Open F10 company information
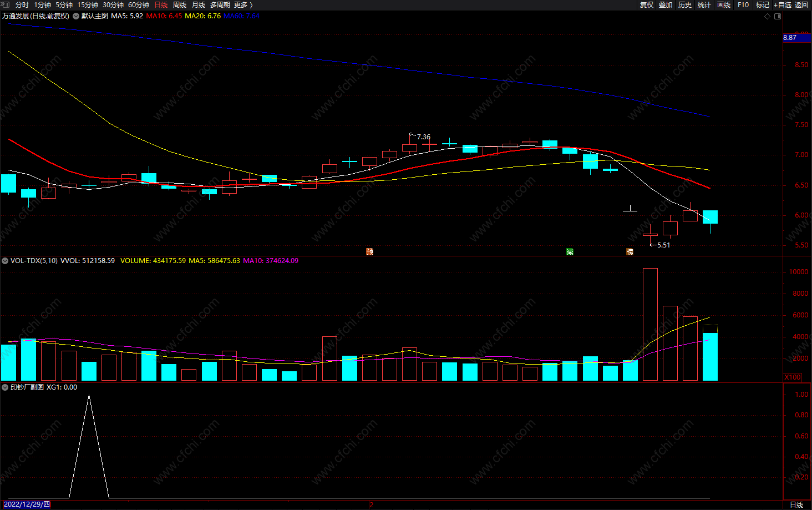The width and height of the screenshot is (812, 510). 743,4
